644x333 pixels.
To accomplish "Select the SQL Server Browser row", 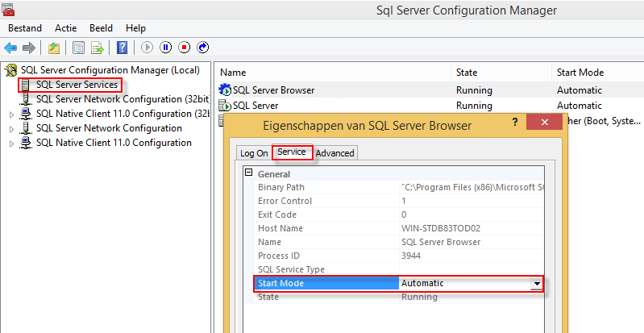I will (x=429, y=90).
